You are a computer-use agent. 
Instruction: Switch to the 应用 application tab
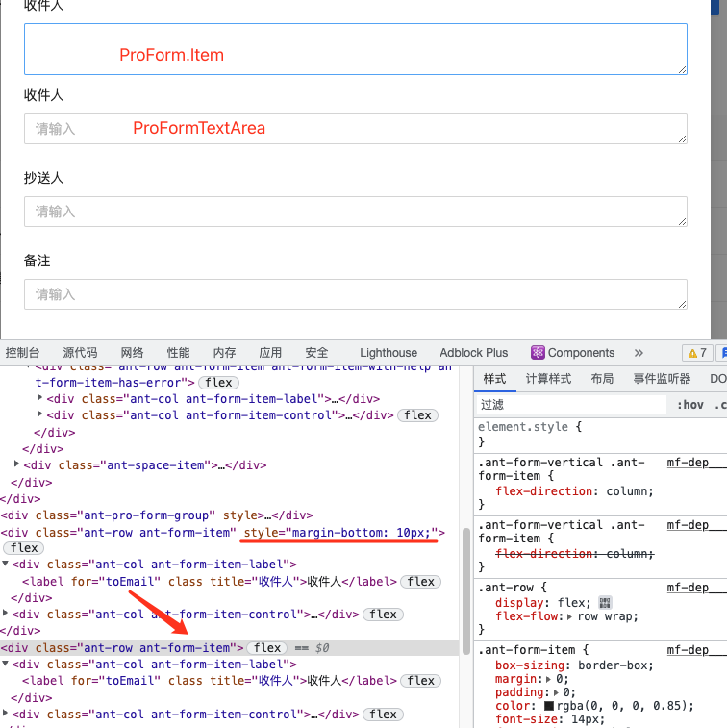click(x=270, y=353)
